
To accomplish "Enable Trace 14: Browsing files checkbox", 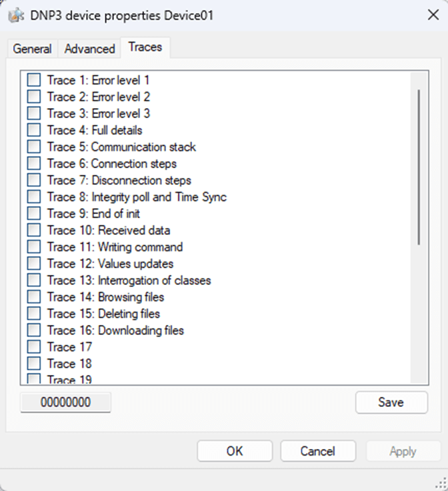I will coord(34,297).
